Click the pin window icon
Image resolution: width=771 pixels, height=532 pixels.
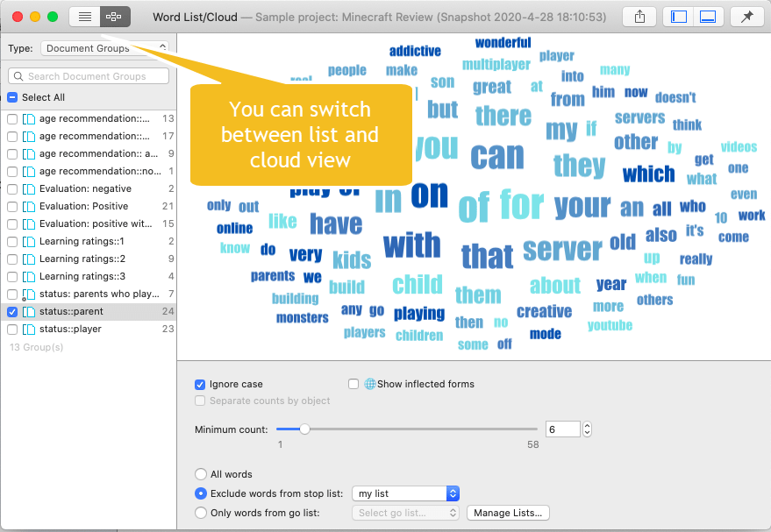(x=746, y=17)
